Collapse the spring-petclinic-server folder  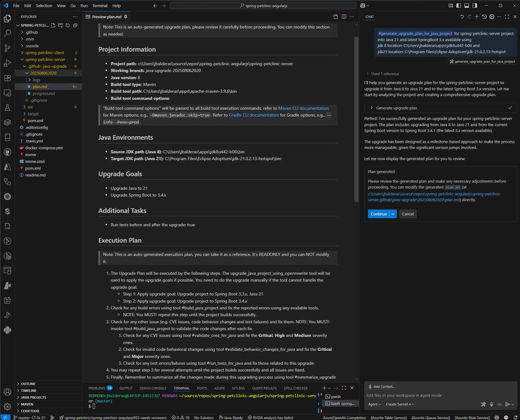(x=48, y=60)
